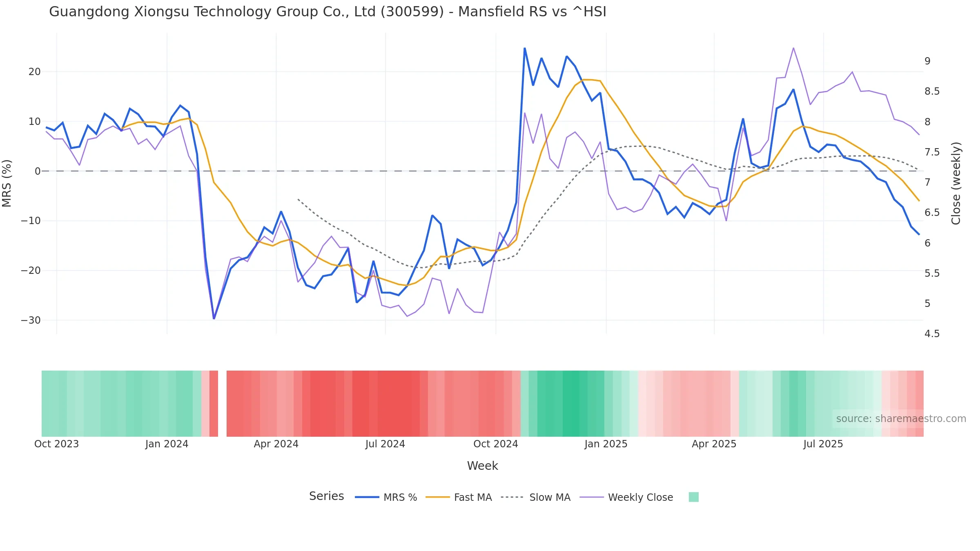Screen dimensions: 980x551
Task: Click the '0' MRS axis tick
Action: click(38, 171)
